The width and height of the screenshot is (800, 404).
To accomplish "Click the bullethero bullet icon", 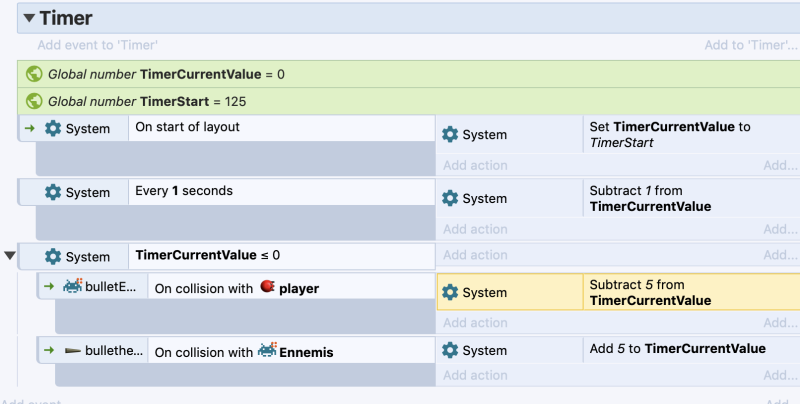I will click(x=73, y=350).
